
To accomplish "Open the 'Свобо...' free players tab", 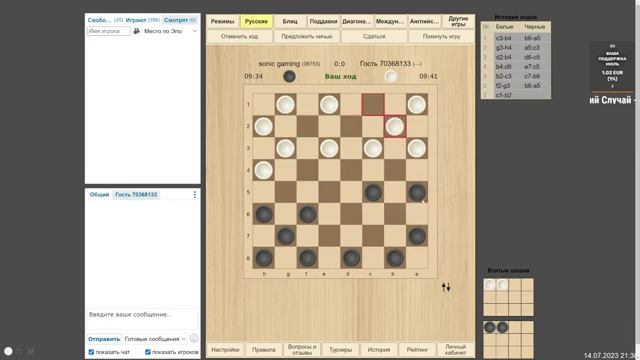I will 99,20.
